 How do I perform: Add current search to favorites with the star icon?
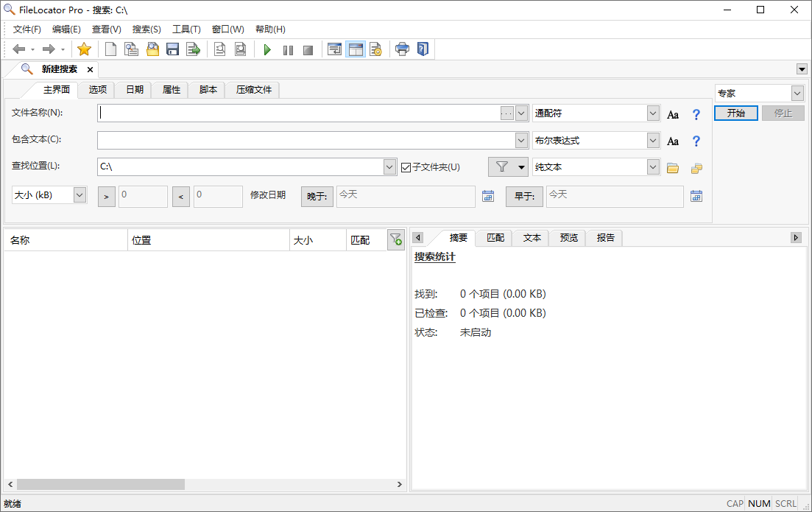(x=84, y=49)
